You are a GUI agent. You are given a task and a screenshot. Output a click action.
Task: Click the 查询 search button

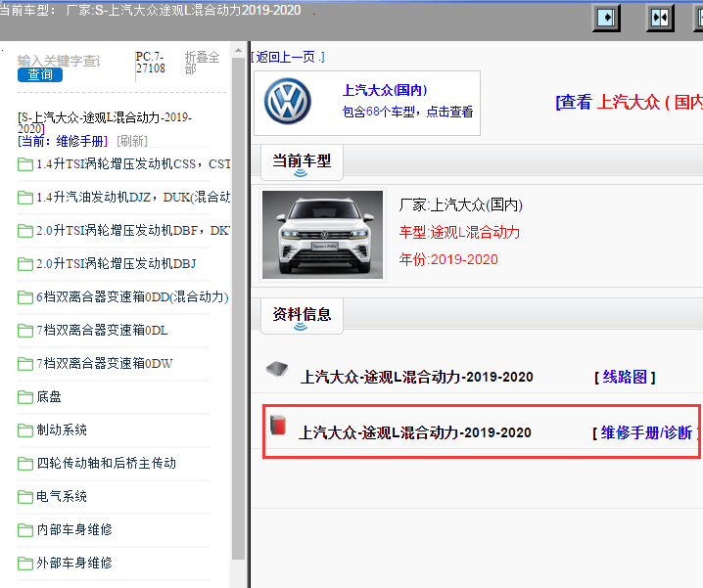(40, 74)
